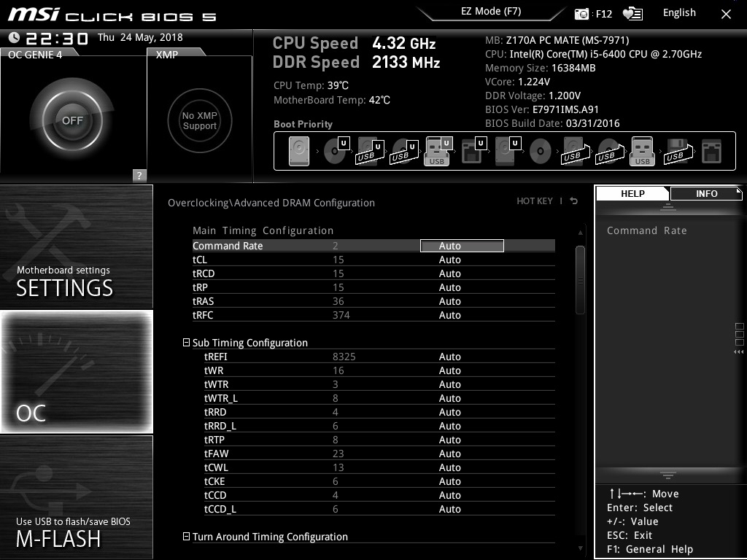Image resolution: width=747 pixels, height=560 pixels.
Task: Open the tRFC Auto setting
Action: 449,315
